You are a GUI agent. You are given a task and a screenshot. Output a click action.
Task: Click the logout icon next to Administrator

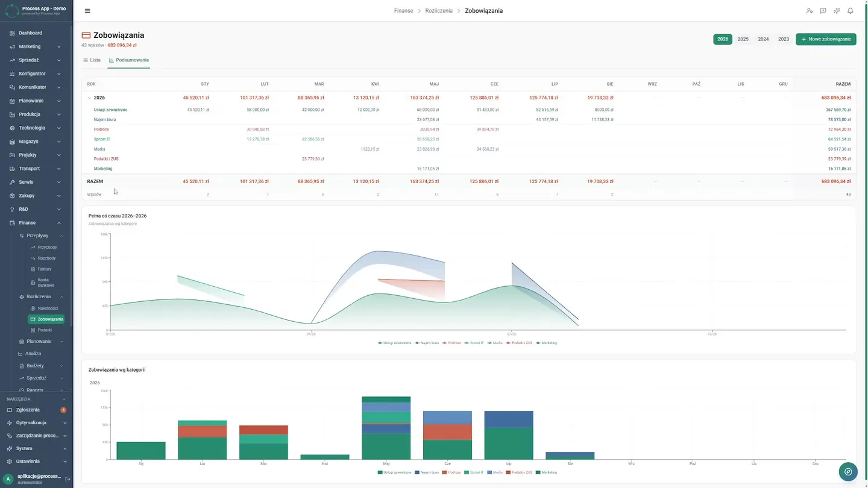click(68, 479)
